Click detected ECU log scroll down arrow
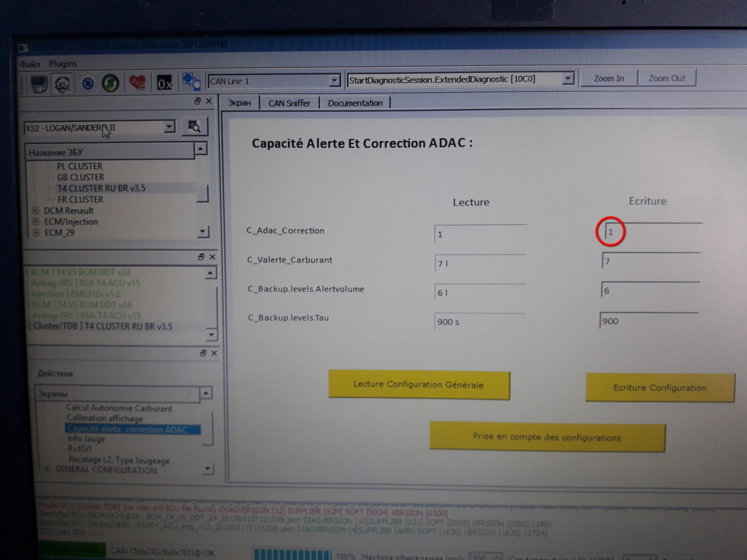The height and width of the screenshot is (560, 747). click(211, 334)
